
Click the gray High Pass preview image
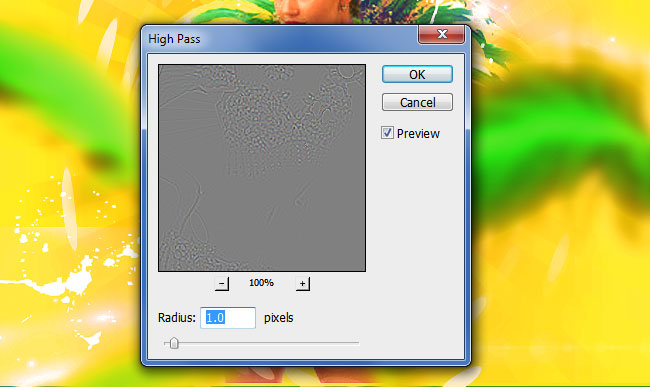[x=262, y=168]
